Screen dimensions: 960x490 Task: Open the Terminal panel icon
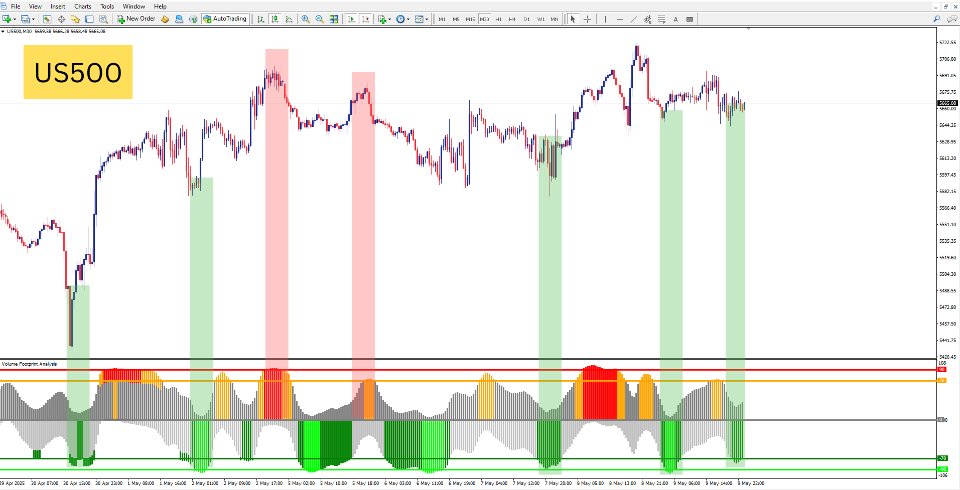(x=89, y=19)
